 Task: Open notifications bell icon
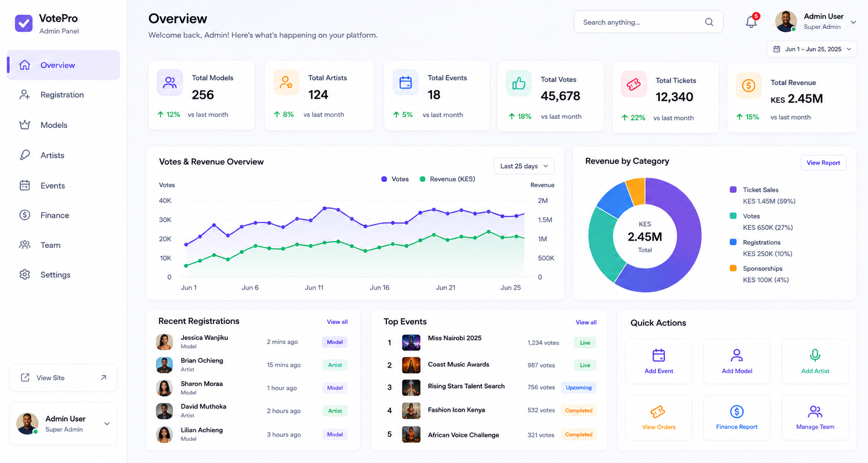(x=751, y=22)
